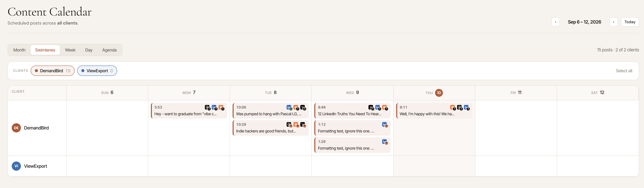Open the 1:26 Formatting test post

352,145
